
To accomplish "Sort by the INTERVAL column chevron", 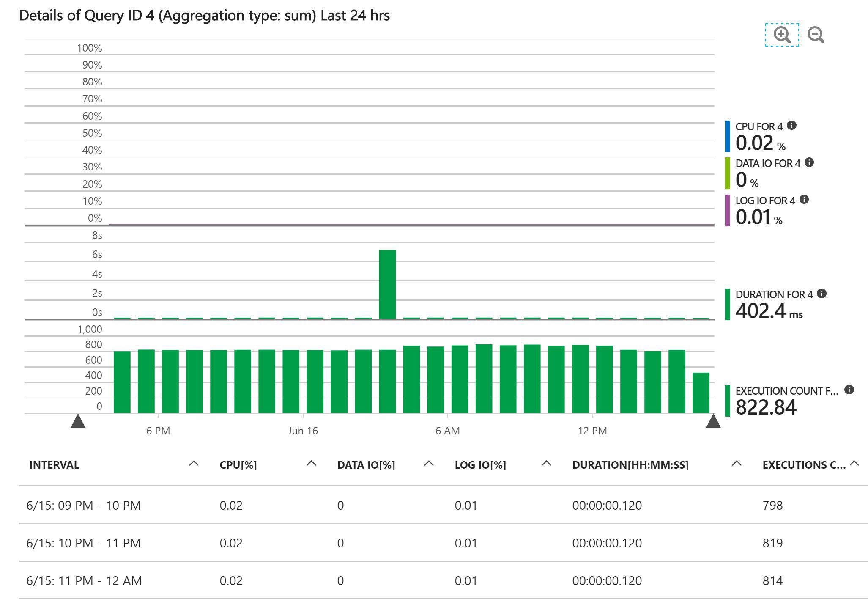I will click(194, 464).
